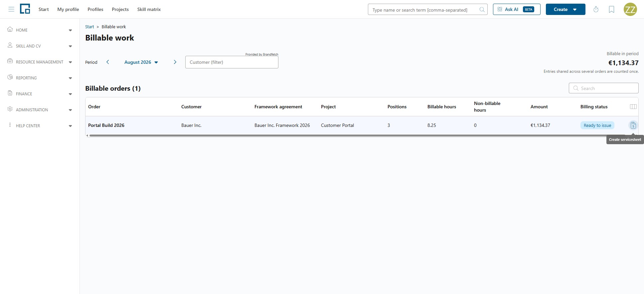
Task: Expand the HOME sidebar section
Action: point(70,30)
